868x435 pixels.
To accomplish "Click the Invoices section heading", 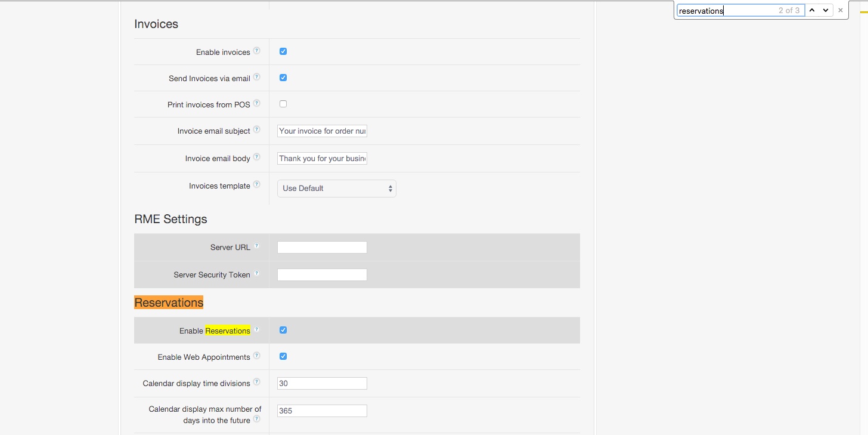I will pos(156,24).
